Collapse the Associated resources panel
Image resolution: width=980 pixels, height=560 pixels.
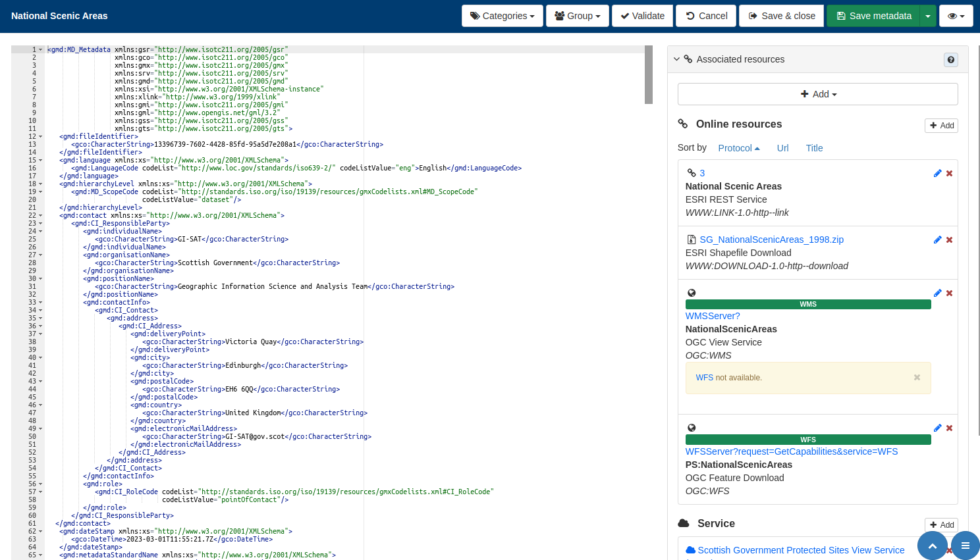point(677,59)
